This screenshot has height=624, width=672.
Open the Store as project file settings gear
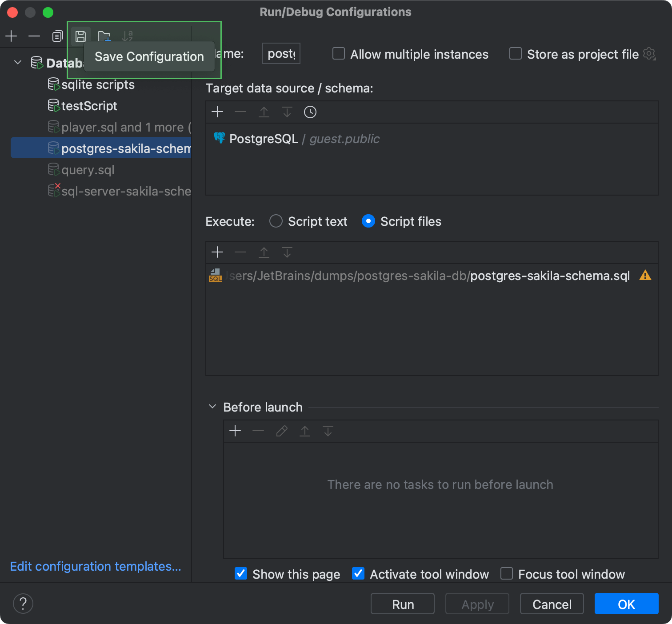(649, 54)
